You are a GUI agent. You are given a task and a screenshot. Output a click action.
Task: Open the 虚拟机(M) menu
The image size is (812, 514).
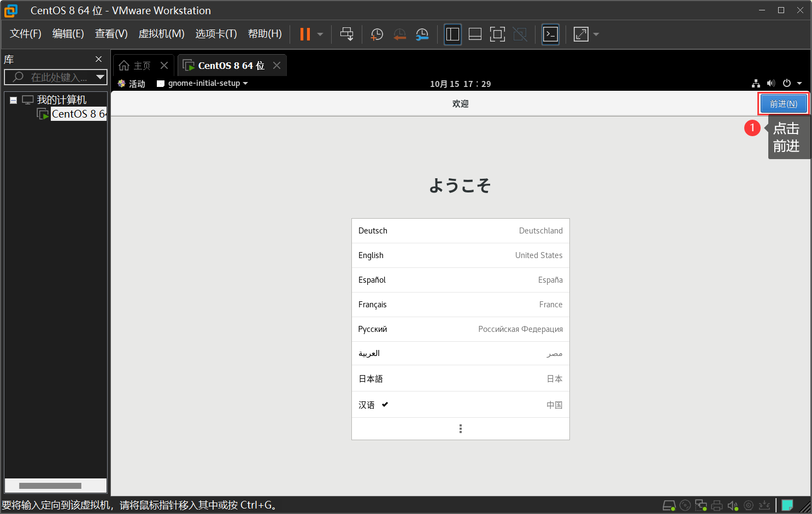162,34
